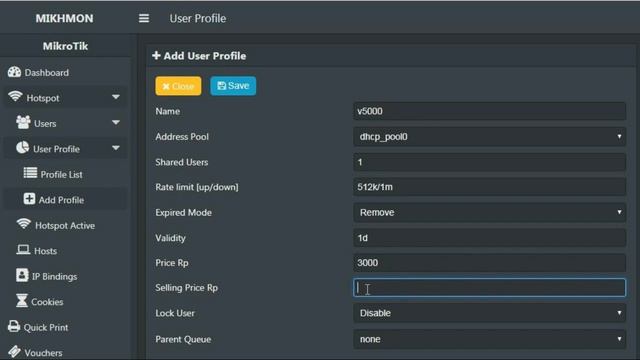This screenshot has width=640, height=360.
Task: Click the Rate limit input field
Action: (x=489, y=187)
